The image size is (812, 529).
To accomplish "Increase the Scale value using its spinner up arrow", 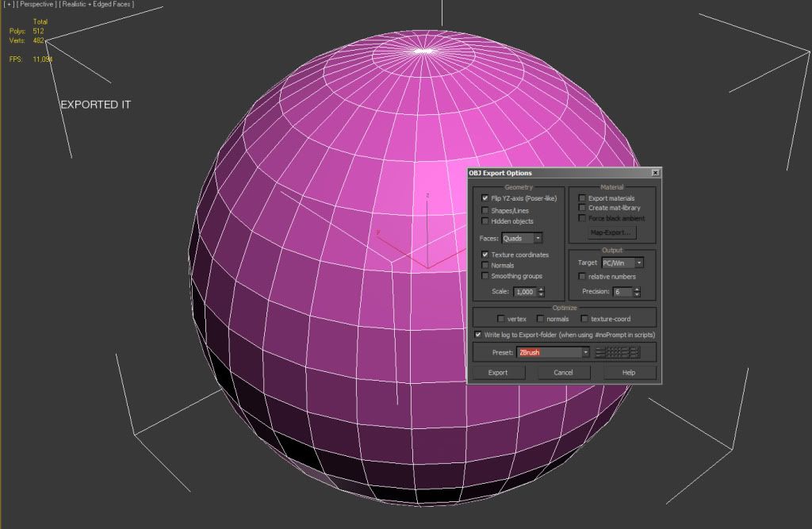I will pyautogui.click(x=542, y=288).
